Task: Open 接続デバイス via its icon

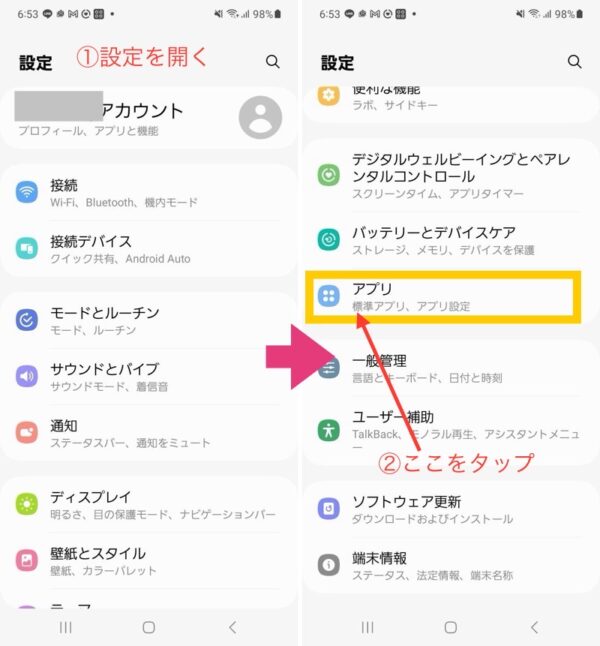Action: [x=27, y=248]
